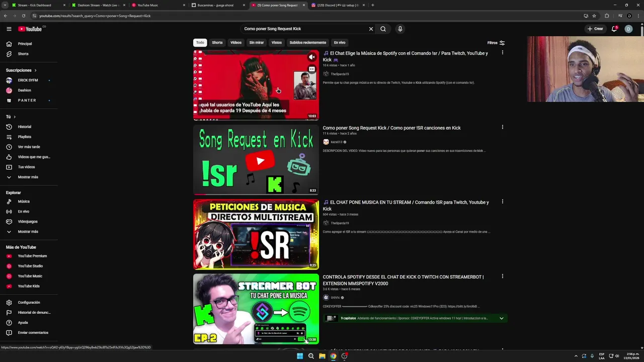Select the Subidos recientemente chip
The image size is (644, 362).
click(308, 43)
